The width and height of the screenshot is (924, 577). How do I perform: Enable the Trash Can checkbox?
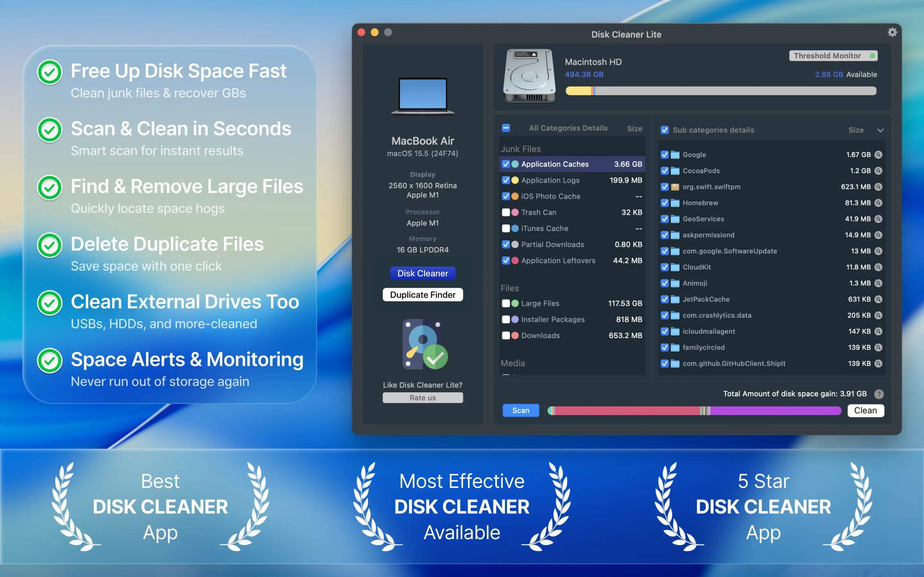click(506, 212)
